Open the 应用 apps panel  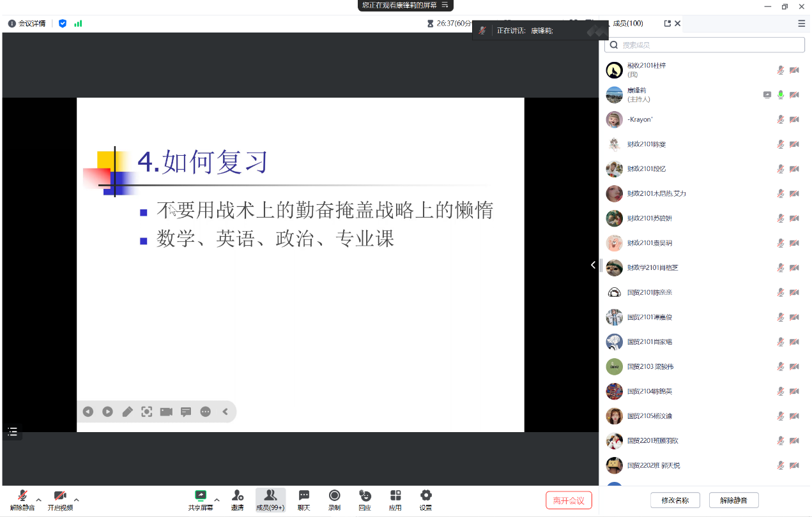tap(395, 499)
